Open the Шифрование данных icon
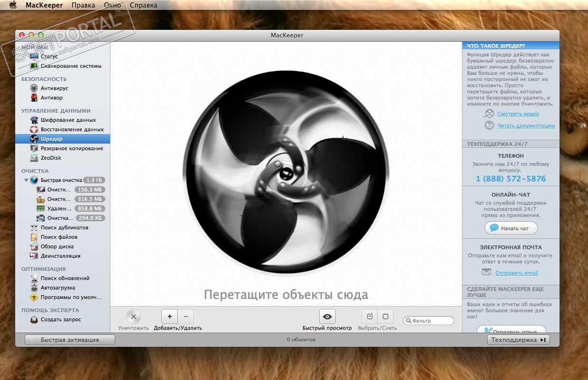This screenshot has height=380, width=588. (x=34, y=120)
